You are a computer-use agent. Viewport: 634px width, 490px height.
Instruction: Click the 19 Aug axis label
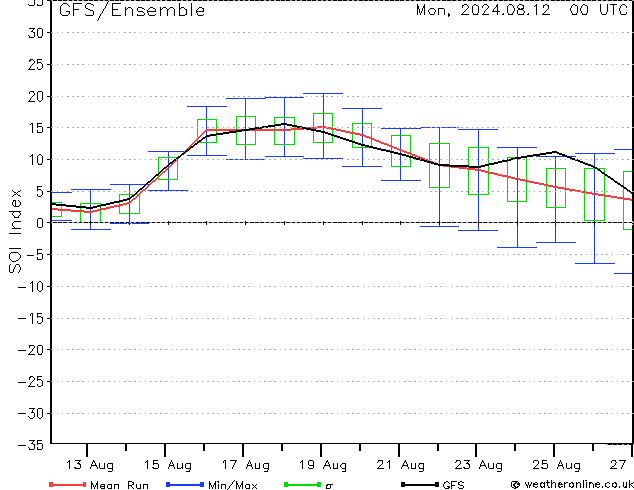point(323,465)
